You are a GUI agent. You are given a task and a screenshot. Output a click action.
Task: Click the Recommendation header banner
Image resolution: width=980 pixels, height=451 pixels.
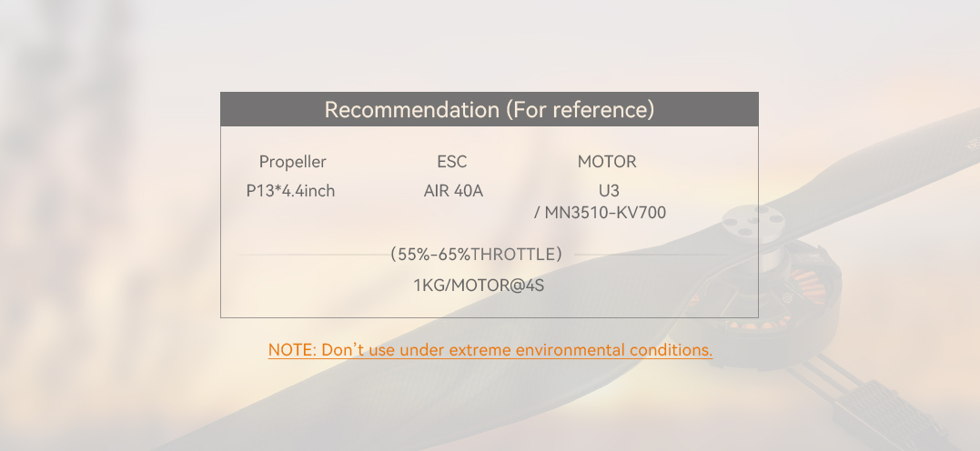coord(489,109)
